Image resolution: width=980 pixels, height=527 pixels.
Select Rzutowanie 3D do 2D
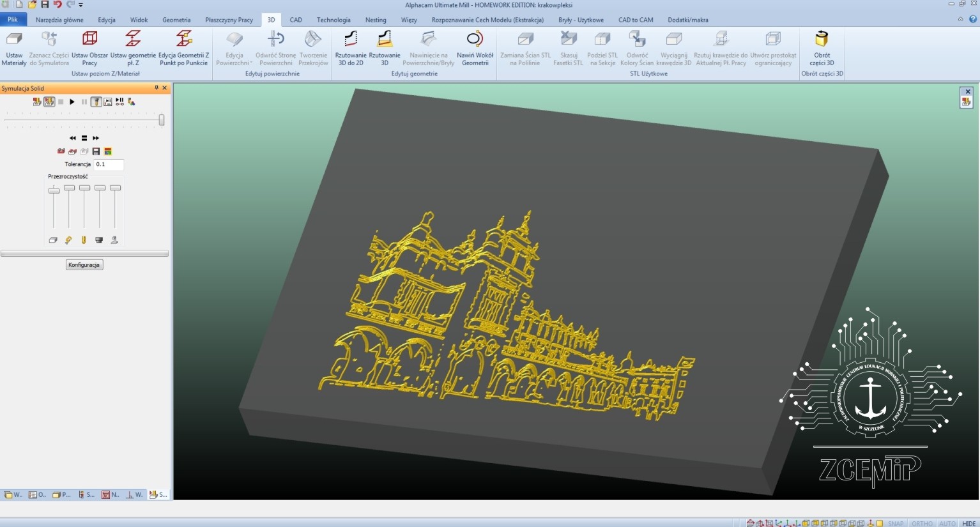tap(351, 49)
